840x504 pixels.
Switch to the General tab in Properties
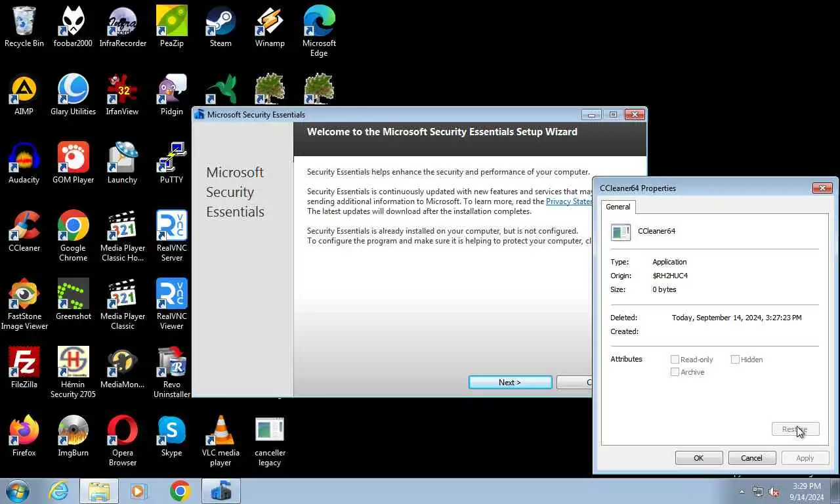tap(618, 207)
